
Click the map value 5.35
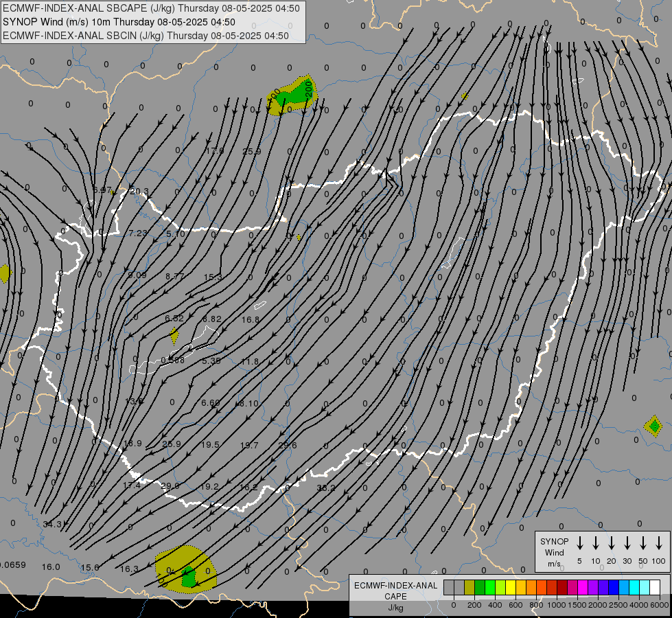[x=211, y=360]
